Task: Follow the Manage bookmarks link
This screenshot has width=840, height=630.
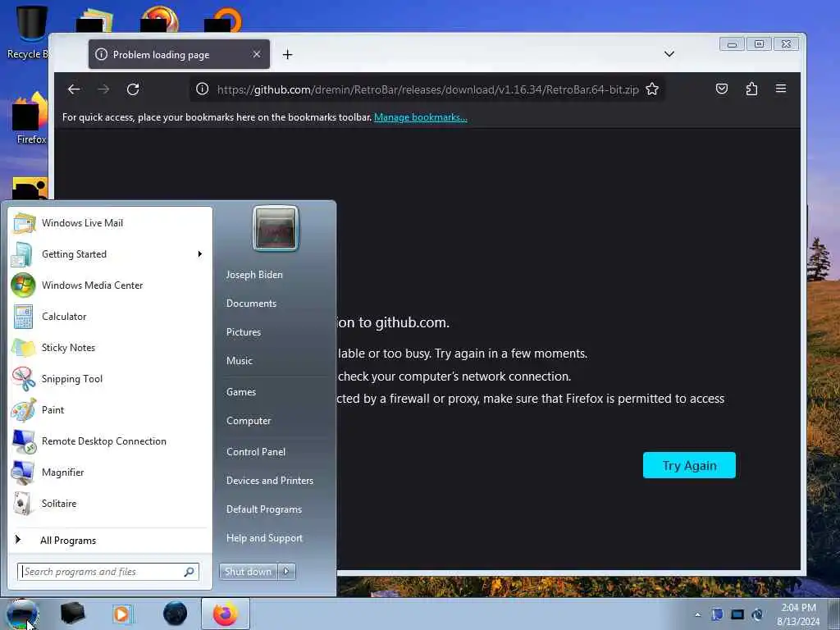Action: [x=421, y=117]
